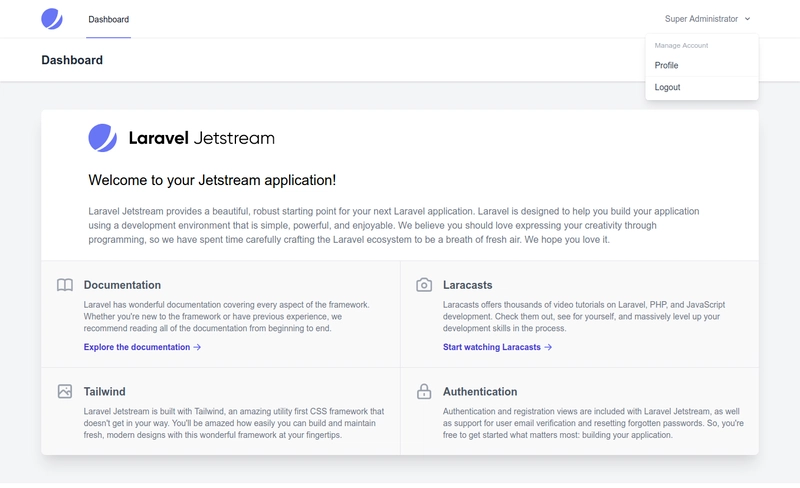Open the Dashboard navigation tab

[108, 19]
